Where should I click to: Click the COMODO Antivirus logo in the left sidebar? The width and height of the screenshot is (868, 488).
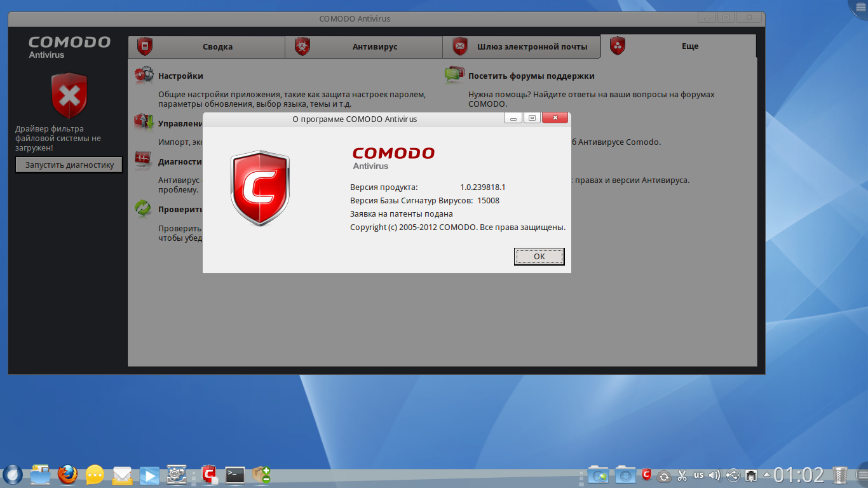pyautogui.click(x=69, y=48)
